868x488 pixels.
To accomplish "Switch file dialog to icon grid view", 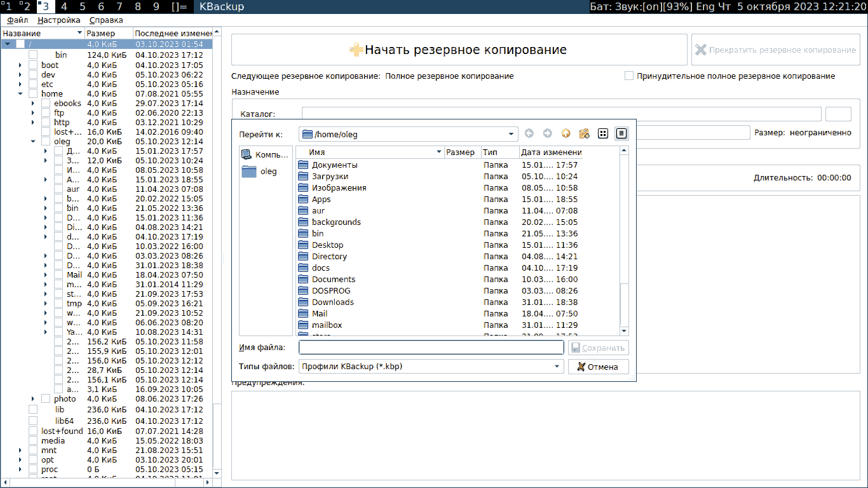I will 603,133.
